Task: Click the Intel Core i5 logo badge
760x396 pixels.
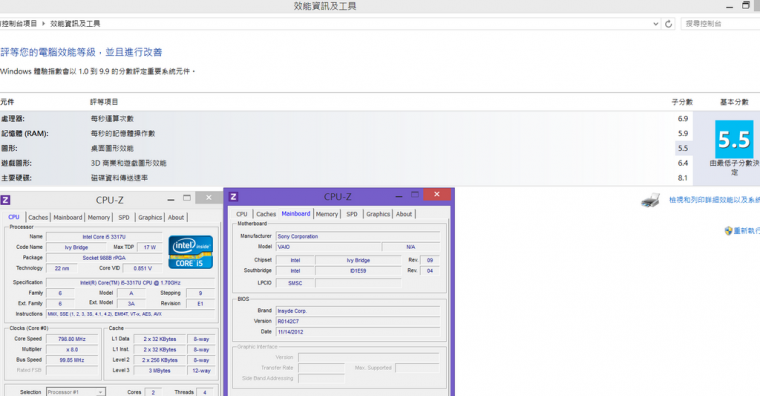Action: click(x=190, y=252)
